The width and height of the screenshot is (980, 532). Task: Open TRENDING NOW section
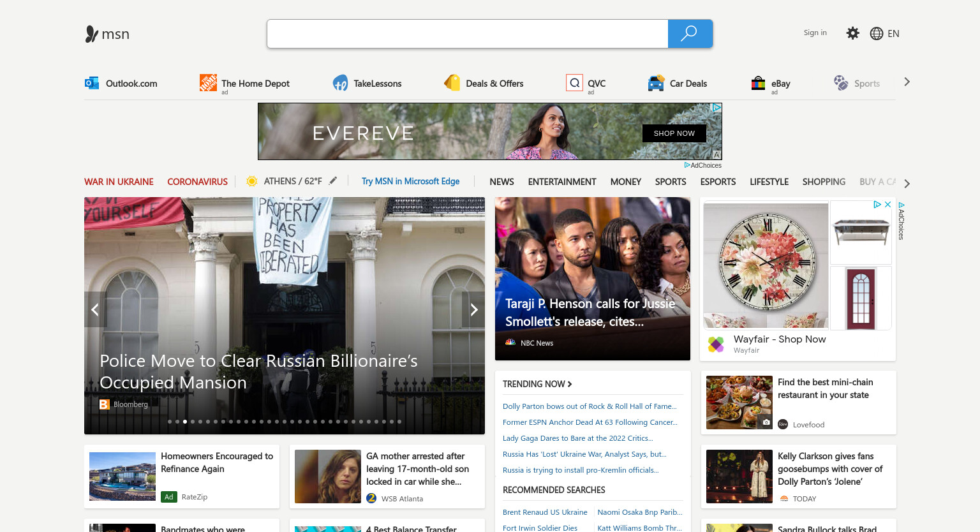tap(537, 384)
